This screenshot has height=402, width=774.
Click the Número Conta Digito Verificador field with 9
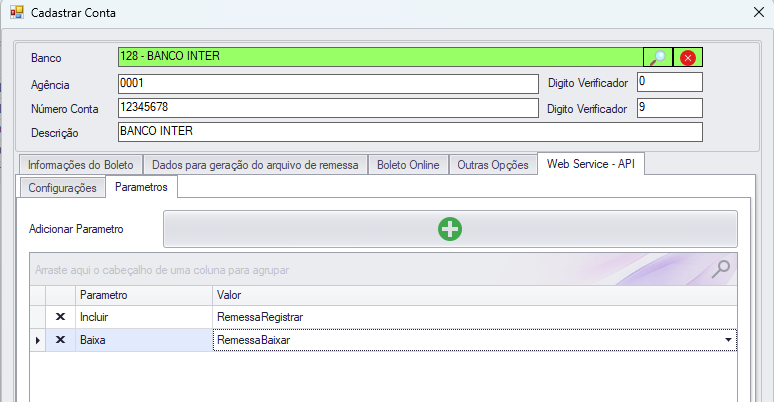[670, 108]
